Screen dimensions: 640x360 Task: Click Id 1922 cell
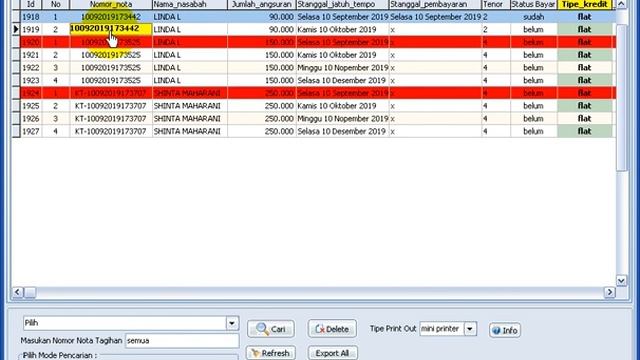point(31,67)
